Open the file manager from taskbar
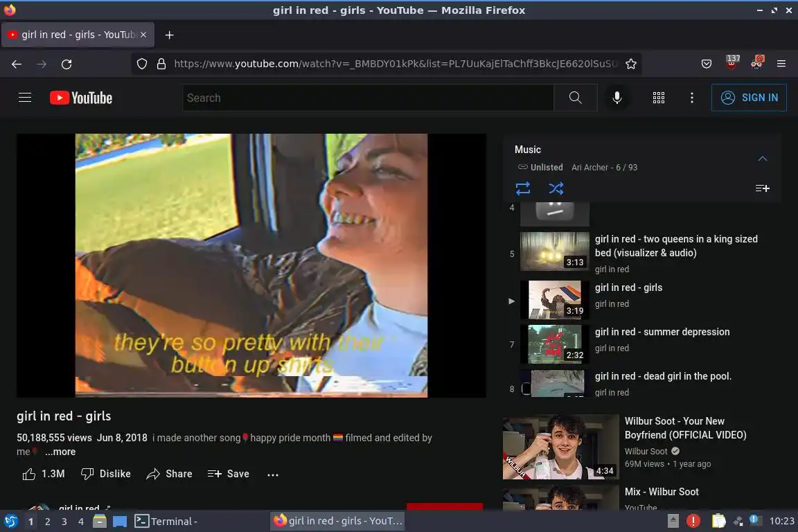The image size is (798, 532). pyautogui.click(x=99, y=522)
